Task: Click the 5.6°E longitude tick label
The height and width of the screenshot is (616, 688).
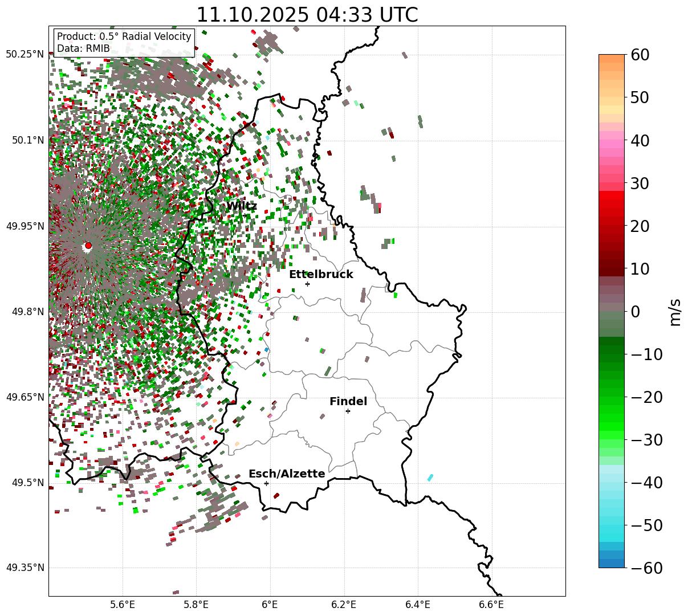Action: (x=123, y=604)
